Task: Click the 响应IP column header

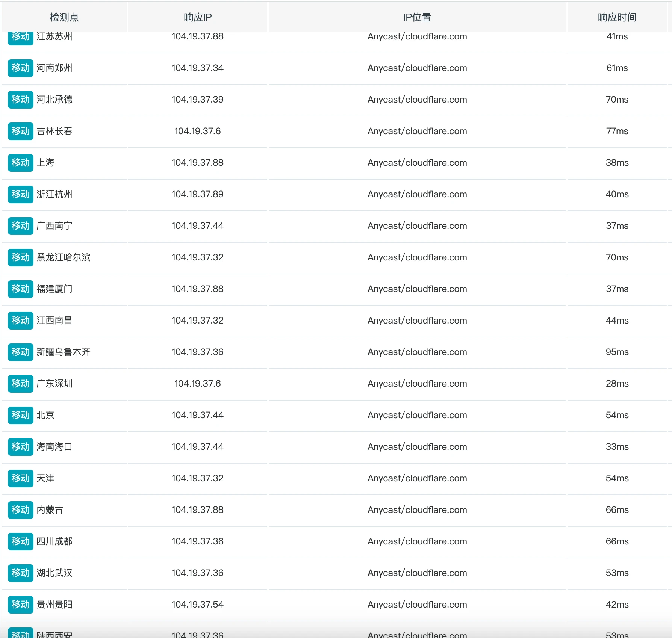Action: 198,17
